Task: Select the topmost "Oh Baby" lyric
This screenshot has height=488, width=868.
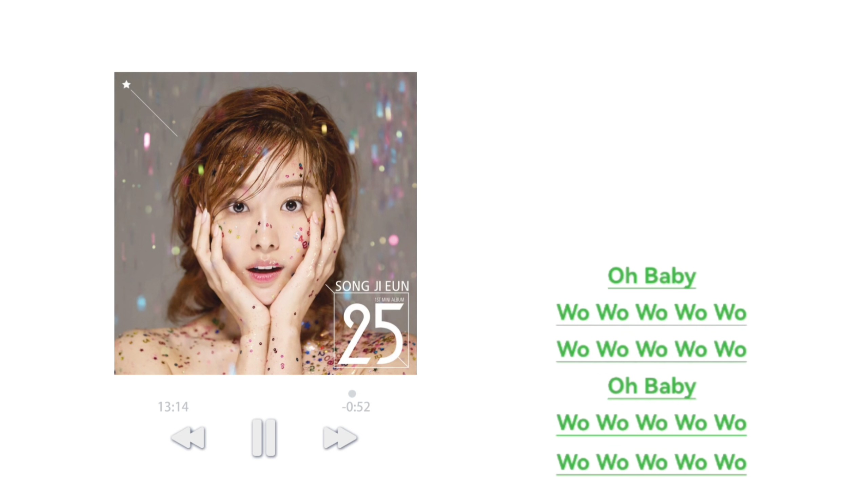Action: click(x=652, y=276)
